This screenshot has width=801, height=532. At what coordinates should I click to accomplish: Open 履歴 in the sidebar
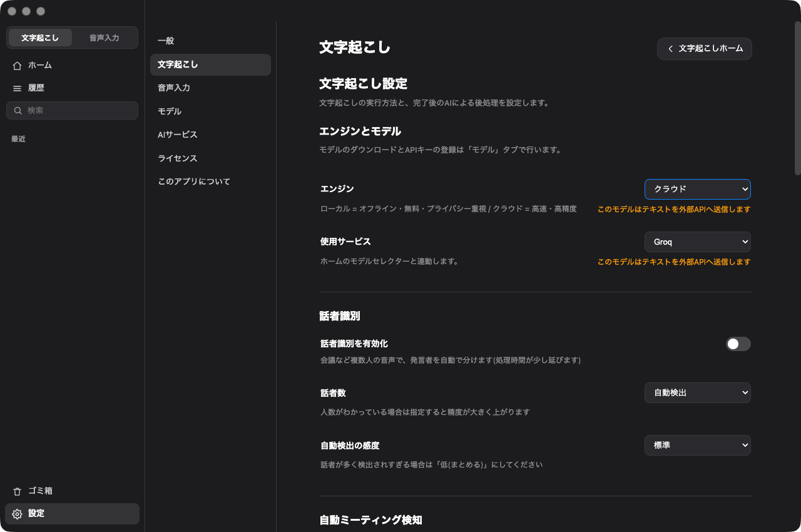pos(72,88)
